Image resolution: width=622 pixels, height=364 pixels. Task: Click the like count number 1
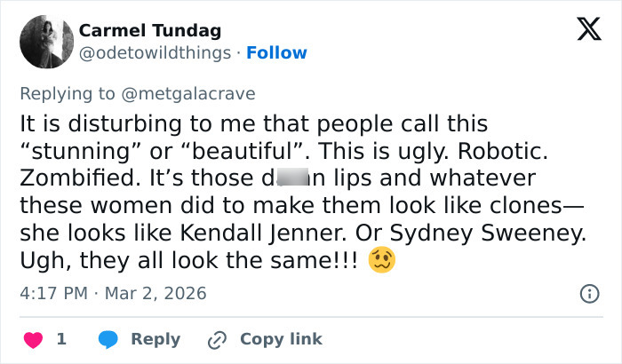[x=61, y=339]
